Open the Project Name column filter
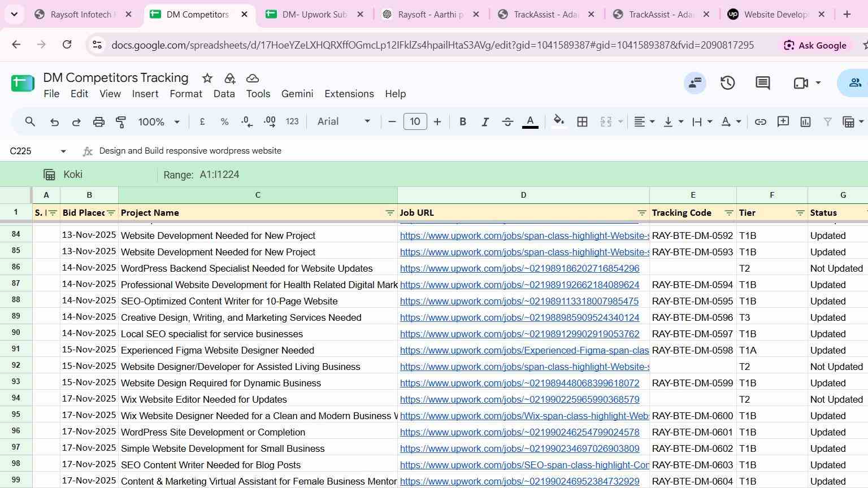The image size is (868, 488). coord(389,213)
